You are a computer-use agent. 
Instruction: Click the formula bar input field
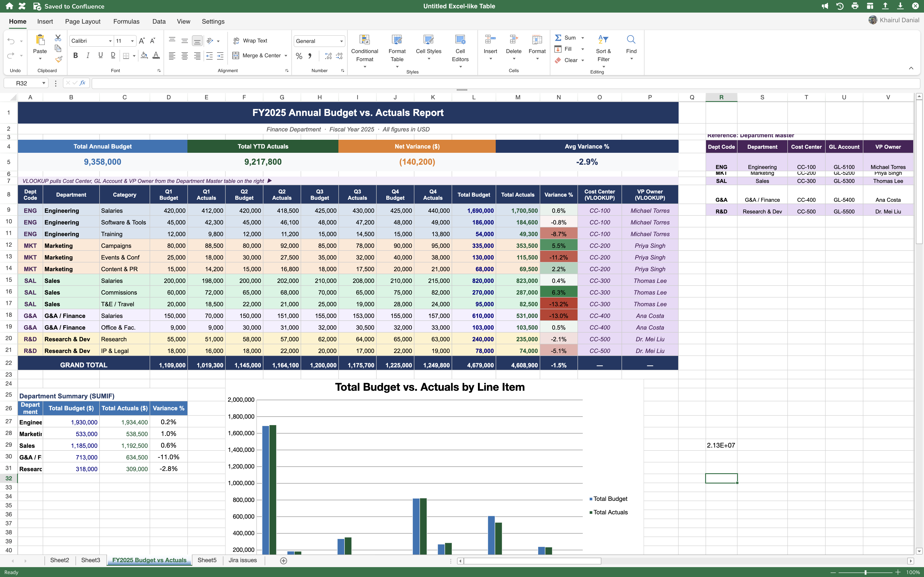505,83
